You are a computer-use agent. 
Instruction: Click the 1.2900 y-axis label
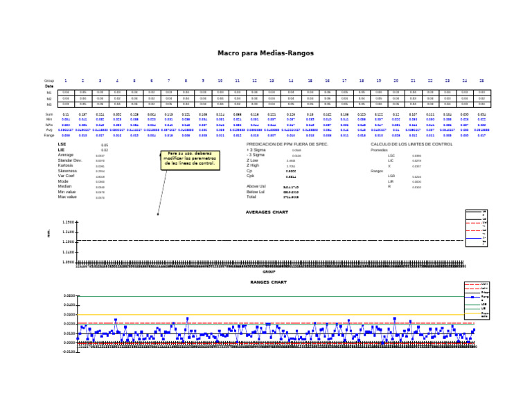[x=68, y=222]
